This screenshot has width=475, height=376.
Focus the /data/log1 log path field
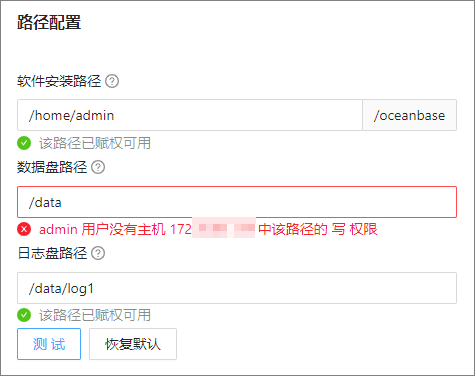pos(237,288)
